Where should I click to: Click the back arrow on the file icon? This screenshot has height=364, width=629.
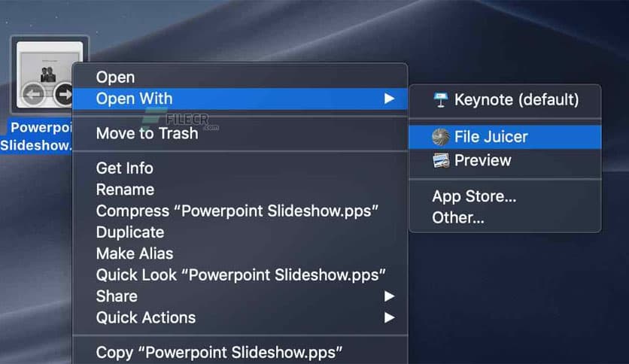(34, 95)
